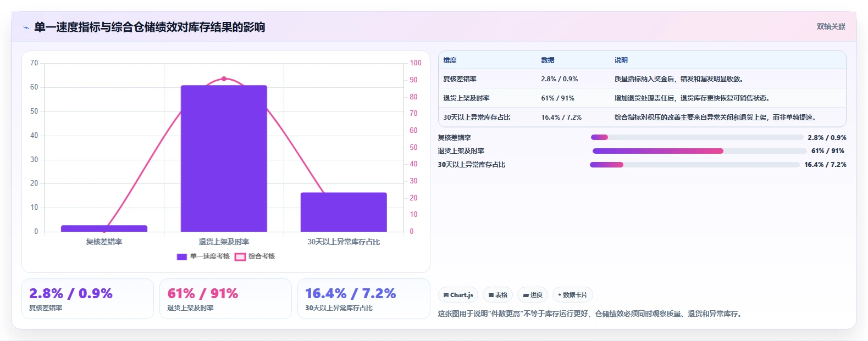
Task: Click description 质量指标纳入奖金后，错发和漏发明显收敛。
Action: [680, 79]
